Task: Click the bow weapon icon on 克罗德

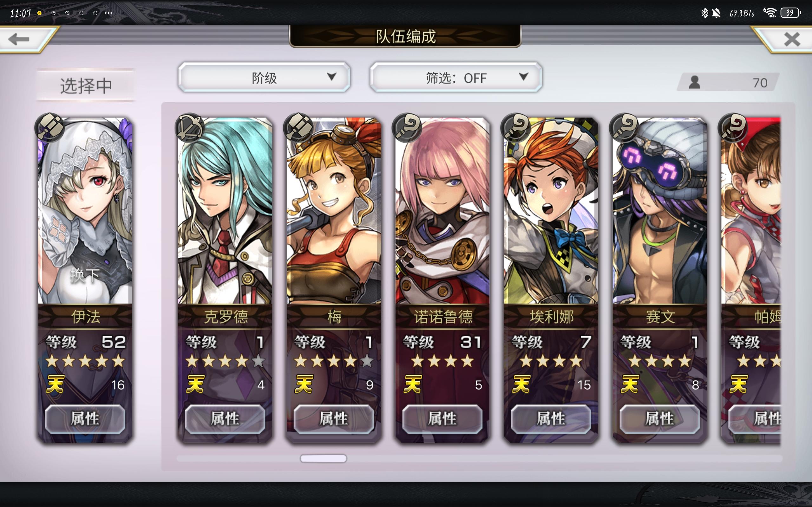Action: [190, 128]
